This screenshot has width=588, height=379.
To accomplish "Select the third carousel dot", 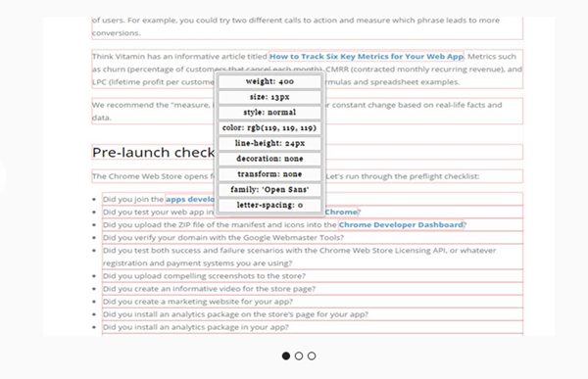I will [x=312, y=355].
